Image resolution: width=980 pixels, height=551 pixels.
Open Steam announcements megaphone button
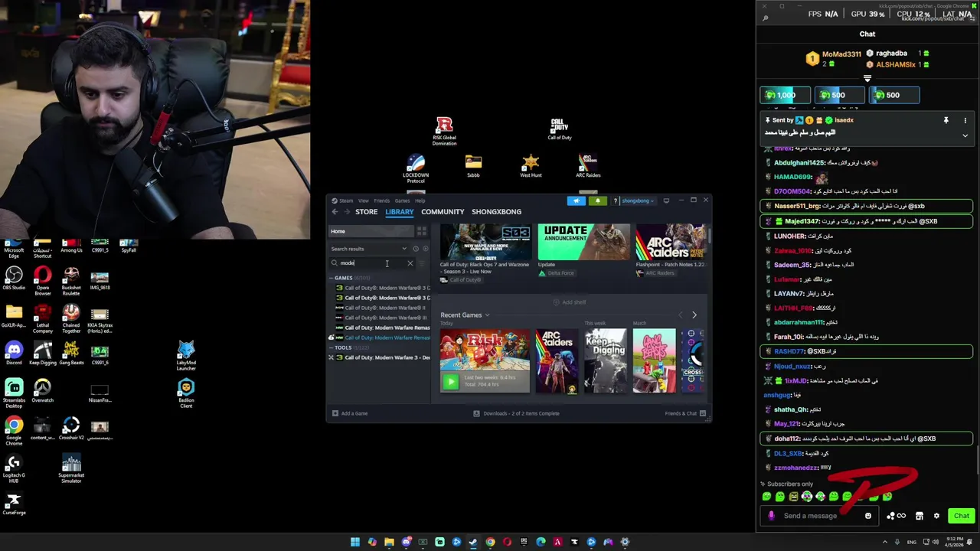click(x=576, y=201)
